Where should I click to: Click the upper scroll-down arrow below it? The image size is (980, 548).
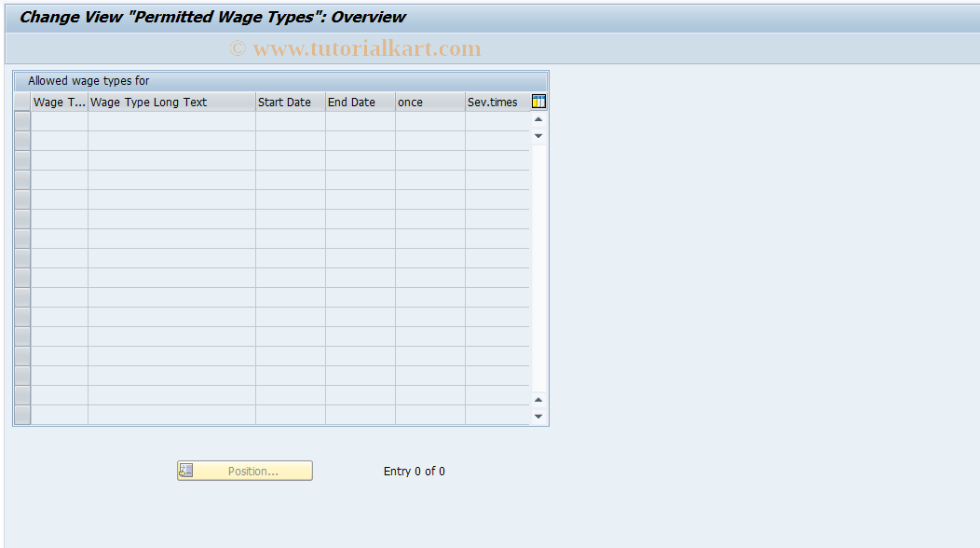[538, 136]
